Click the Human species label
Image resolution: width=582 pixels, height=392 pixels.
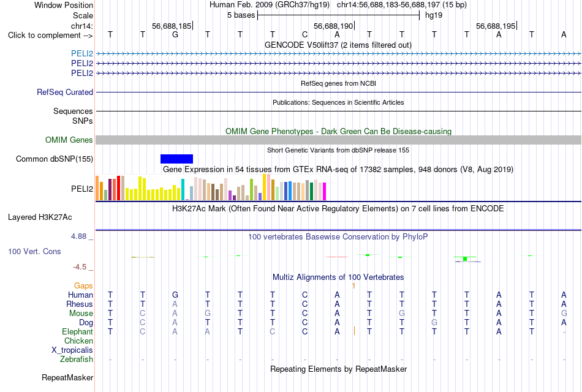point(80,295)
